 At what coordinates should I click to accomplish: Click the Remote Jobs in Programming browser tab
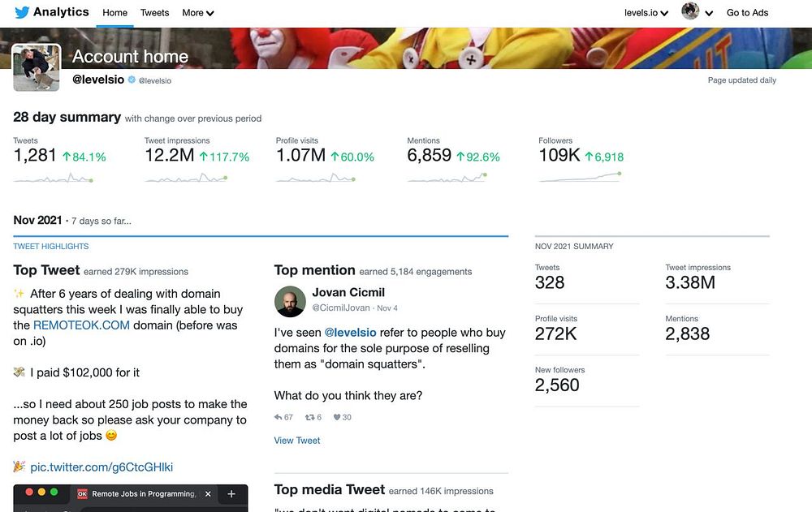coord(144,494)
